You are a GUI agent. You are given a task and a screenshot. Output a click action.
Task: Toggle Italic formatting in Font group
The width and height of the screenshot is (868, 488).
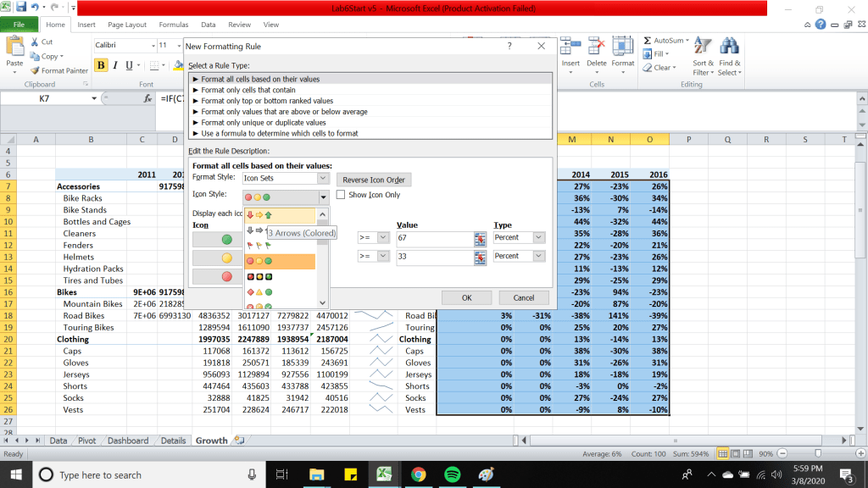(x=116, y=65)
